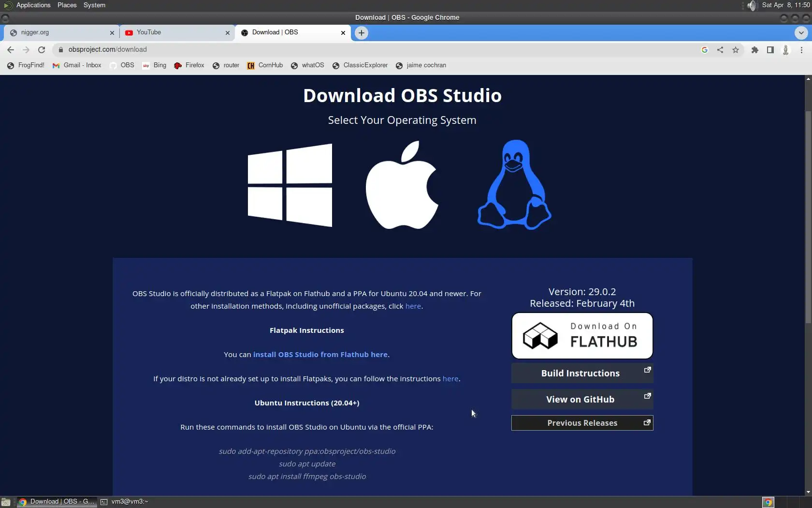The height and width of the screenshot is (508, 812).
Task: Reload the OBS download page
Action: click(x=42, y=49)
